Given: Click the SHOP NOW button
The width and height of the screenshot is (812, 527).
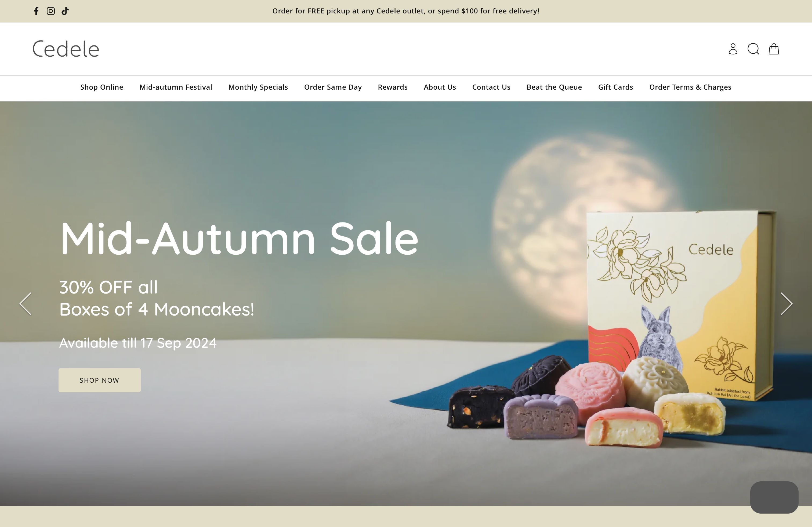Looking at the screenshot, I should tap(99, 380).
